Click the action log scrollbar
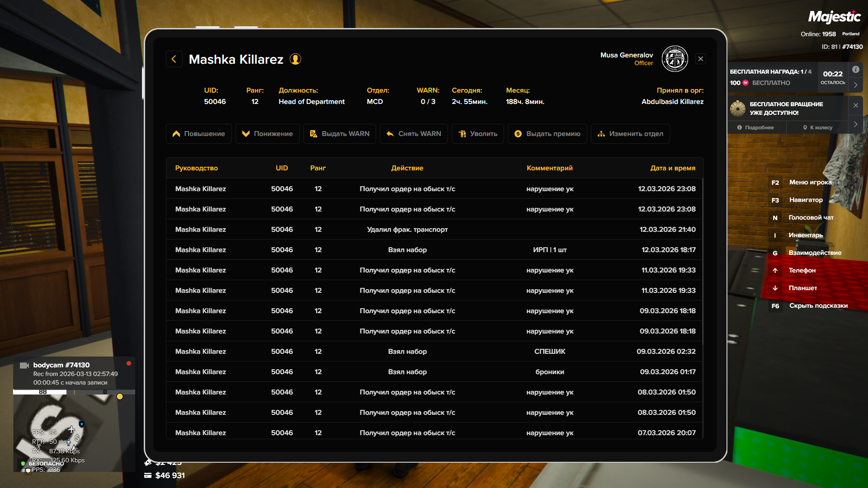868x488 pixels. click(x=702, y=262)
